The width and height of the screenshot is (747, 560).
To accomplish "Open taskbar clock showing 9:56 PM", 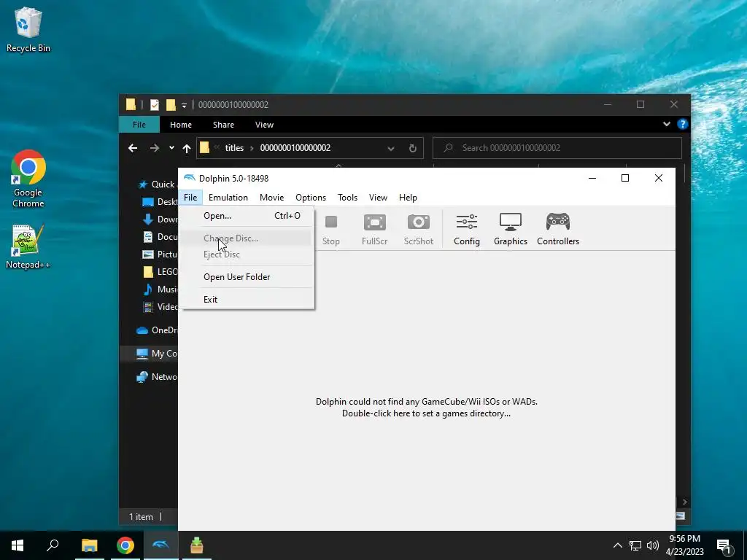I will click(x=684, y=545).
